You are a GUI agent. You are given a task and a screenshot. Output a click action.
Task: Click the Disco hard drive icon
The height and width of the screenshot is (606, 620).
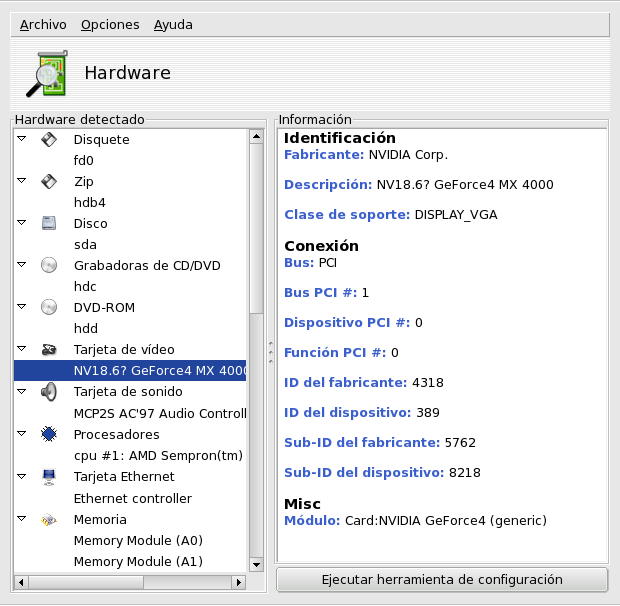(x=49, y=223)
